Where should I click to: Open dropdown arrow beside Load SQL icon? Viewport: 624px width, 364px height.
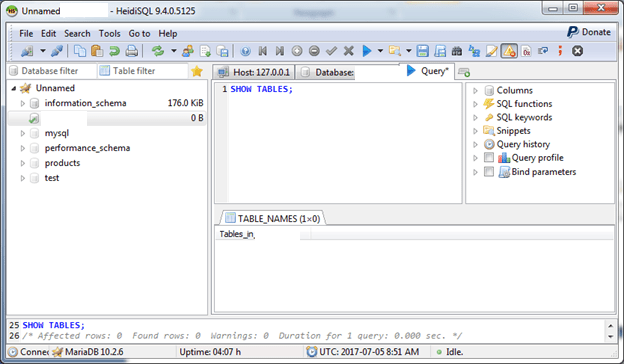click(409, 51)
